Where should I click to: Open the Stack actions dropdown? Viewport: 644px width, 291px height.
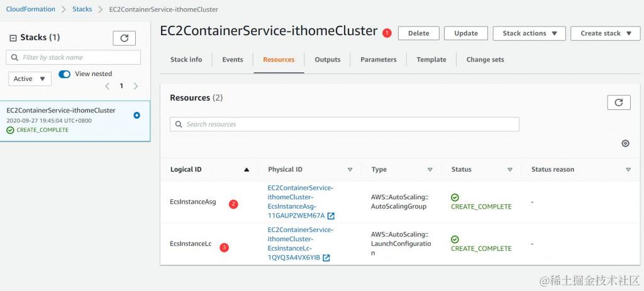529,33
